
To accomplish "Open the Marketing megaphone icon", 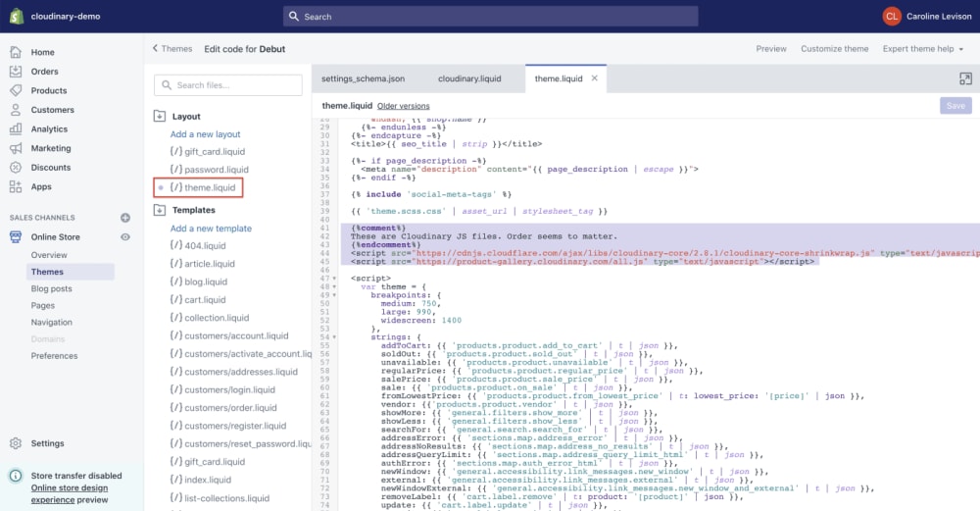I will pyautogui.click(x=16, y=148).
